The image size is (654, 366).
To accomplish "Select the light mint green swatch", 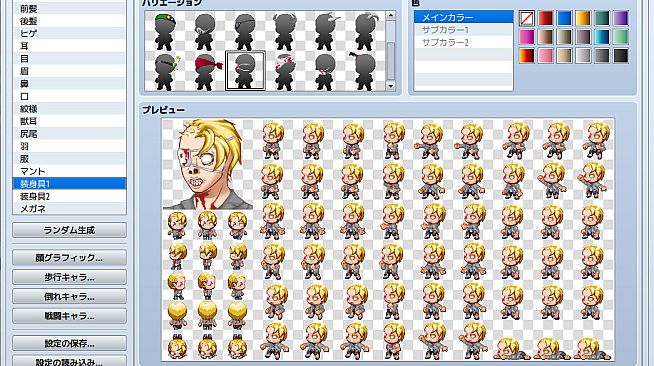I will pyautogui.click(x=621, y=37).
